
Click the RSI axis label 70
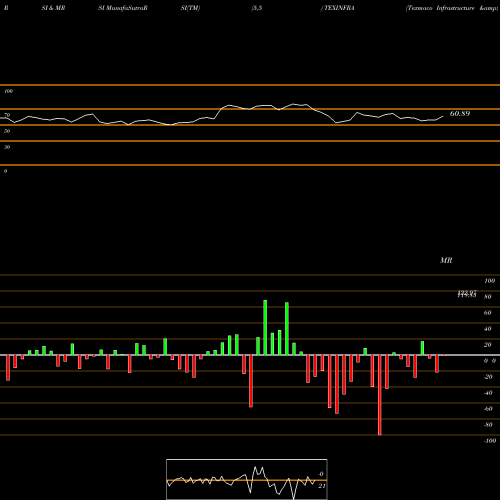click(x=7, y=115)
